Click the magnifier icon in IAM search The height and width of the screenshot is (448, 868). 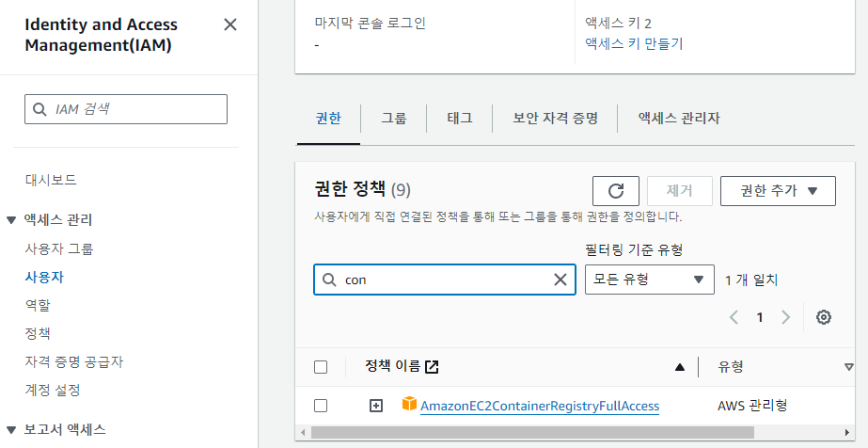[x=39, y=109]
